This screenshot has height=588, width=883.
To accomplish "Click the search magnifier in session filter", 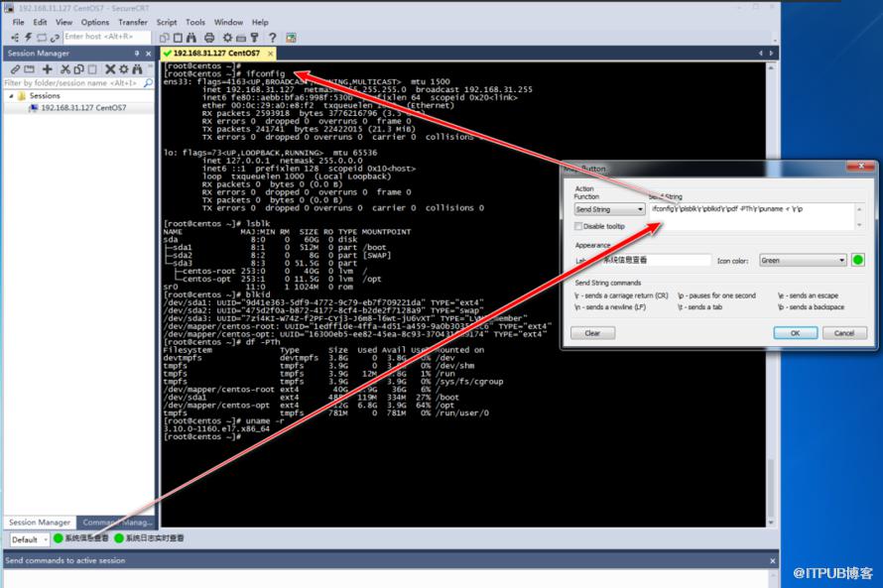I will 146,83.
